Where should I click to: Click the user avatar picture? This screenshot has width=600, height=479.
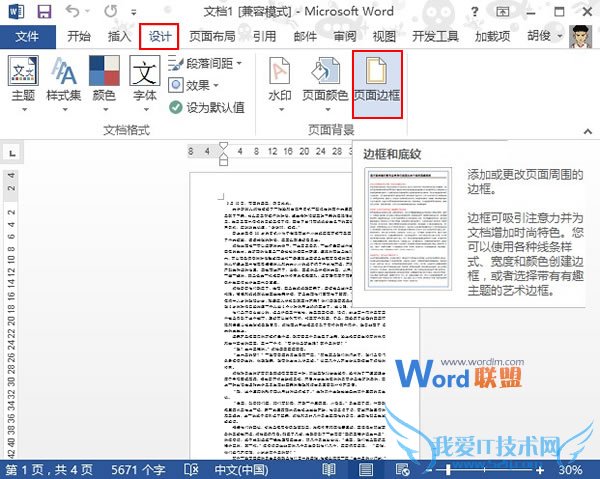click(x=580, y=36)
